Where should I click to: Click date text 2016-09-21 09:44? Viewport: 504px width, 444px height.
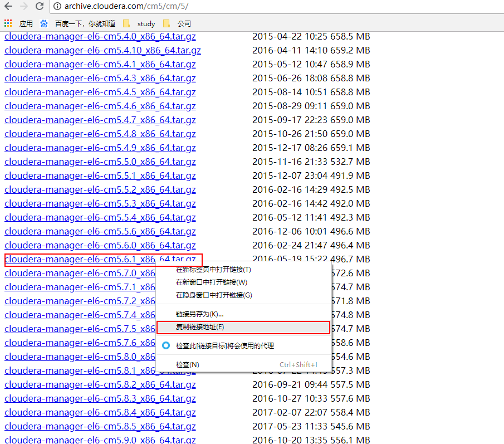point(290,384)
